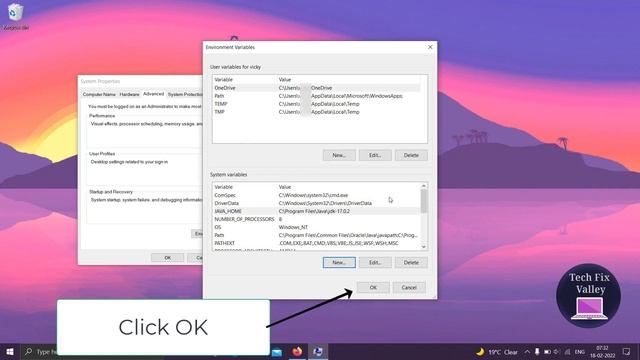Open the volume control tray icon

coord(557,352)
